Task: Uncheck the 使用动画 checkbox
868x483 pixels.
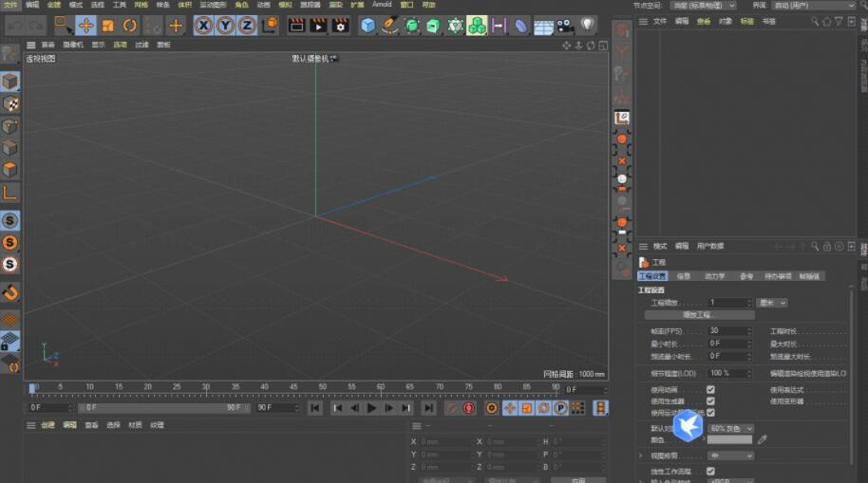Action: pos(710,390)
